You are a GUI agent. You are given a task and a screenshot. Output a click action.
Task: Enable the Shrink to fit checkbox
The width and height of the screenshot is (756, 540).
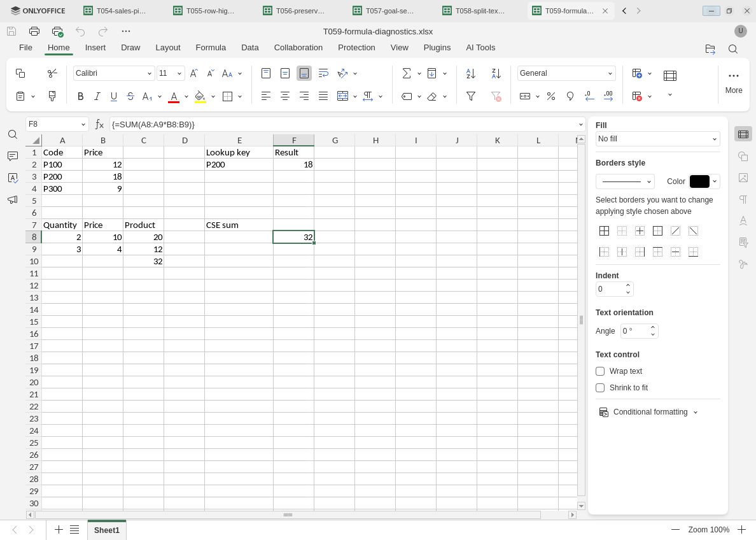[x=600, y=388]
